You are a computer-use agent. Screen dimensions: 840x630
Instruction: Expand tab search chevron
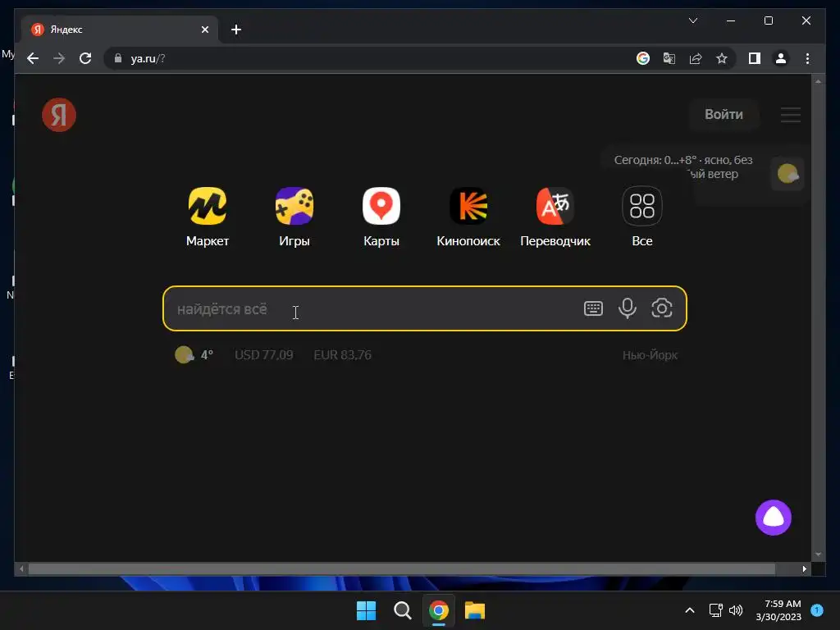click(692, 21)
